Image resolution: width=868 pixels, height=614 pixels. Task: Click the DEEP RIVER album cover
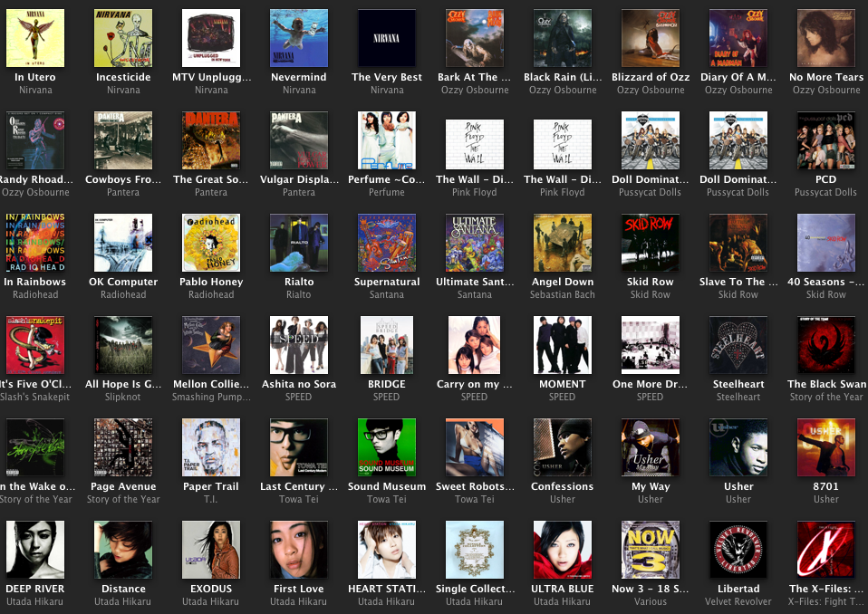click(x=35, y=550)
